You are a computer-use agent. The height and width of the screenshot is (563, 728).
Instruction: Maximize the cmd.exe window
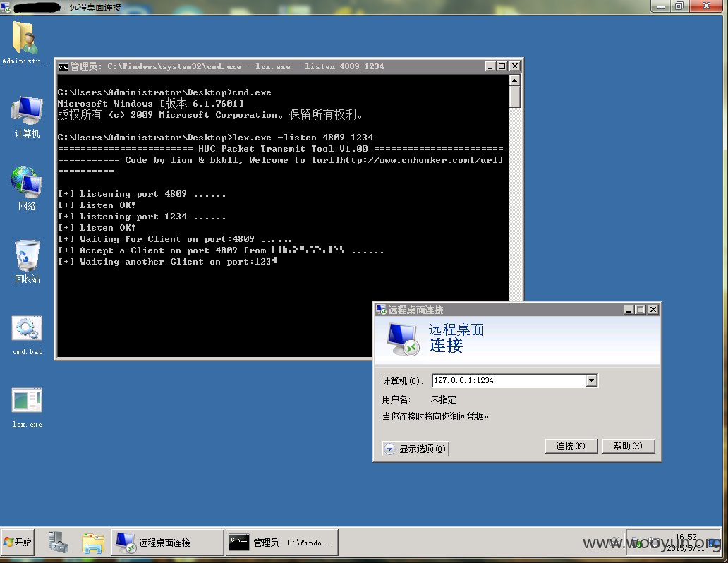(502, 66)
